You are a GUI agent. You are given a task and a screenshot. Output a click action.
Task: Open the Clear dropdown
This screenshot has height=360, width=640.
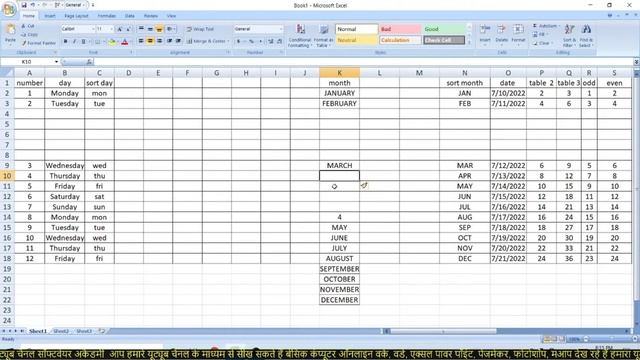tap(542, 43)
